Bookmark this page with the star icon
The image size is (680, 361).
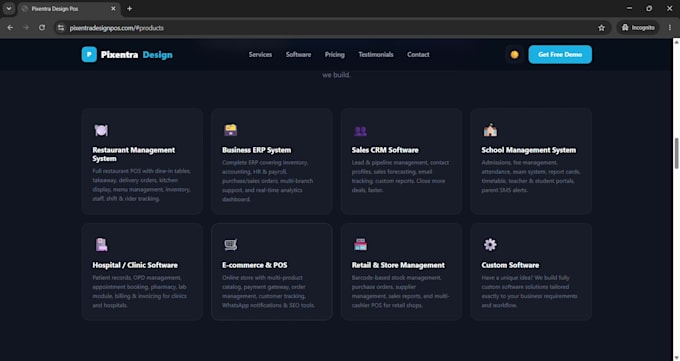pyautogui.click(x=601, y=28)
